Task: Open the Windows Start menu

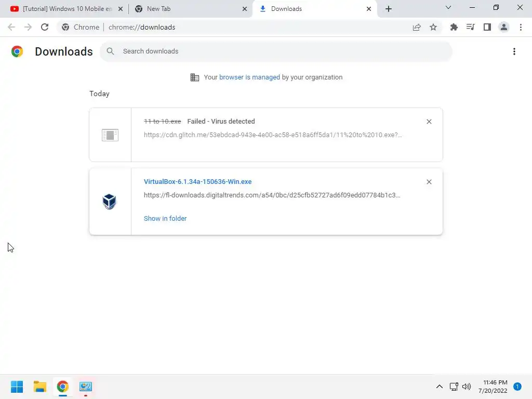Action: pos(17,387)
